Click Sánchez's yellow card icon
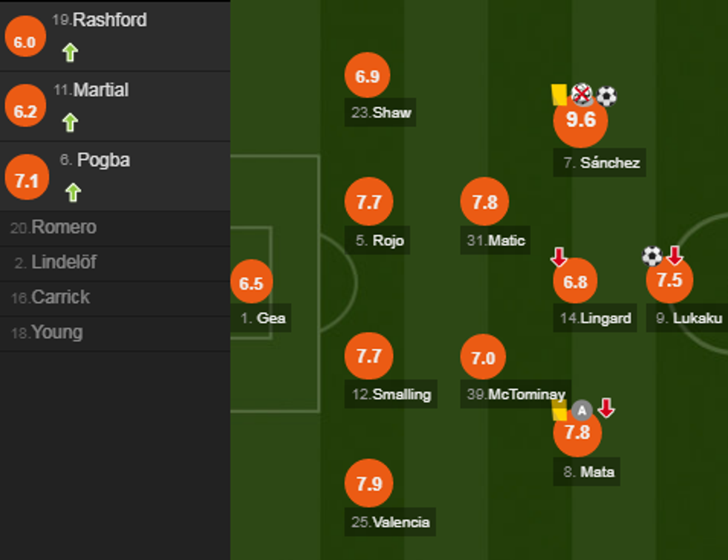This screenshot has height=560, width=728. click(559, 94)
